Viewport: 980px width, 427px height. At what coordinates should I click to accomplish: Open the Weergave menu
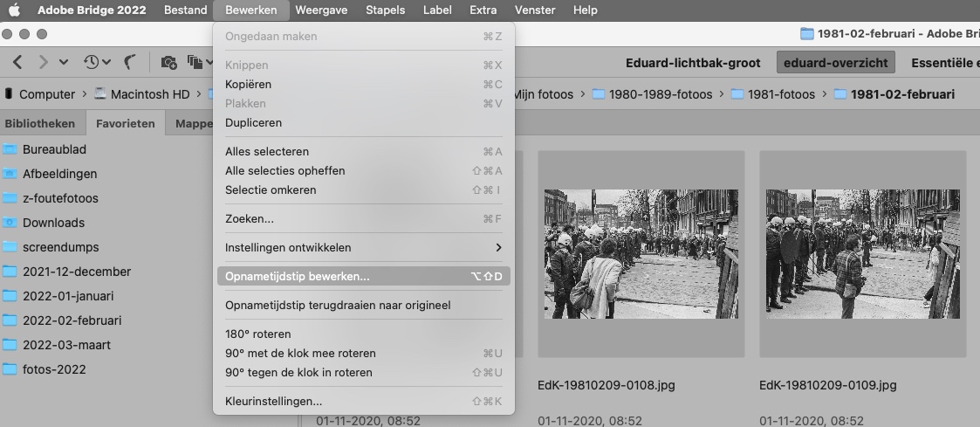[x=321, y=10]
